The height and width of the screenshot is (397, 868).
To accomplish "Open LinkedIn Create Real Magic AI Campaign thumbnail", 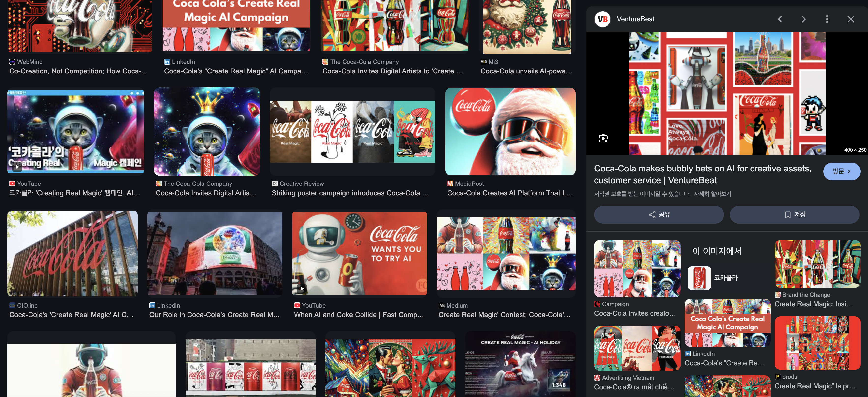I will tap(236, 26).
